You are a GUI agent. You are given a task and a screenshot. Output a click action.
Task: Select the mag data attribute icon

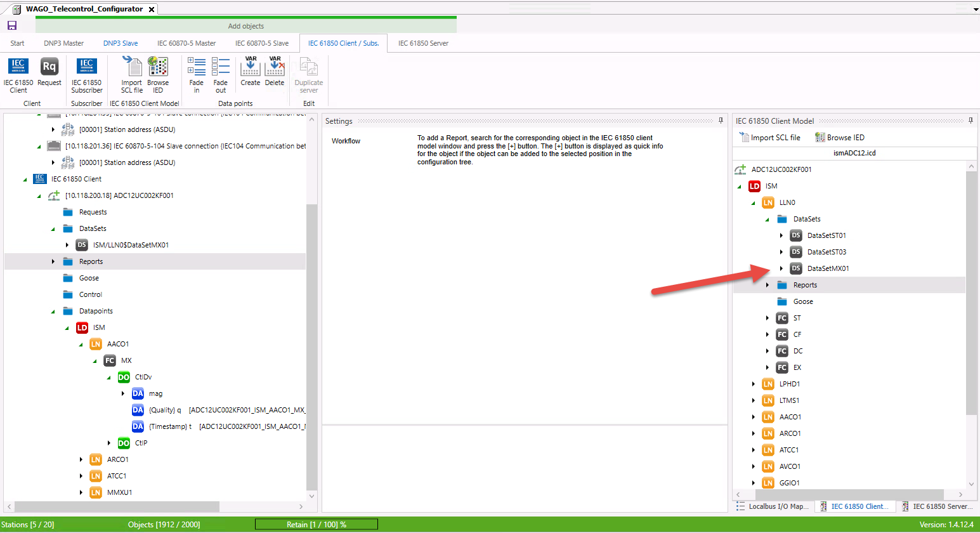[x=138, y=393]
